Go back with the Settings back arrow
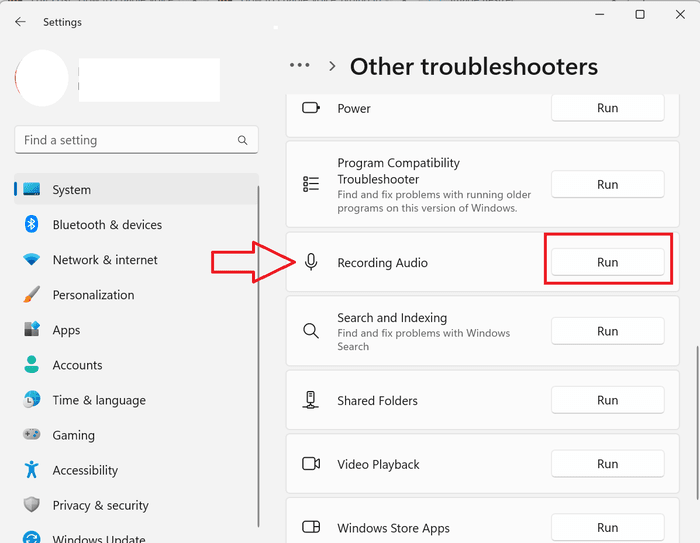 20,22
